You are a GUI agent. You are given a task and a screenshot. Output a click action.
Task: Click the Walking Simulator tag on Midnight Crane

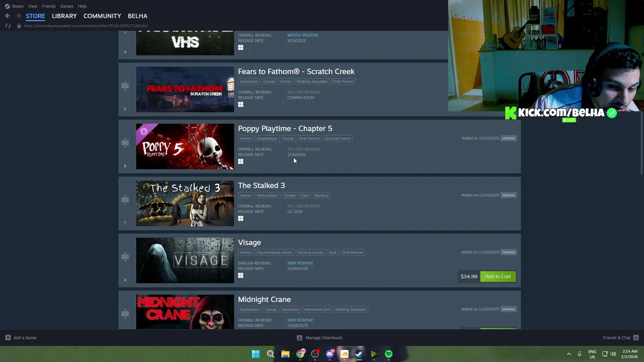350,309
